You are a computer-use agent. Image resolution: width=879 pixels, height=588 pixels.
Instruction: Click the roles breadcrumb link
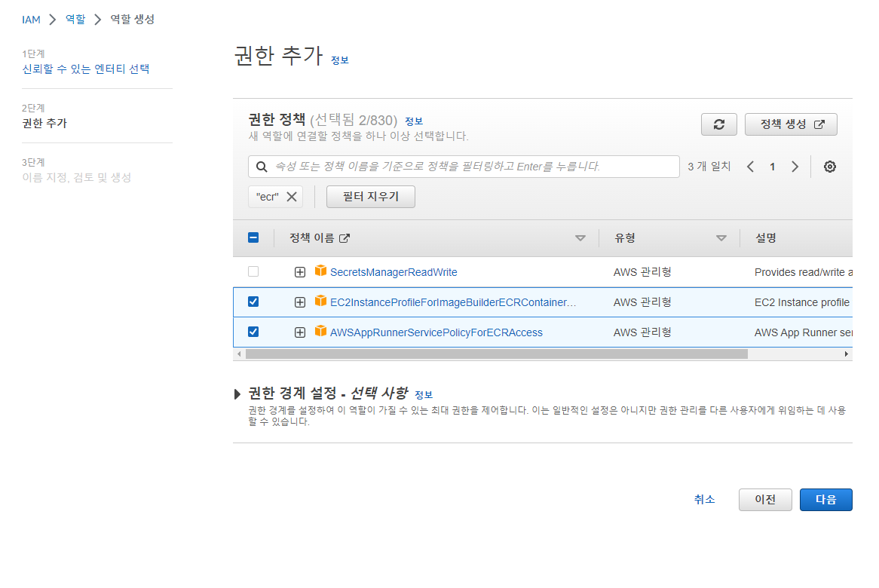pyautogui.click(x=75, y=20)
